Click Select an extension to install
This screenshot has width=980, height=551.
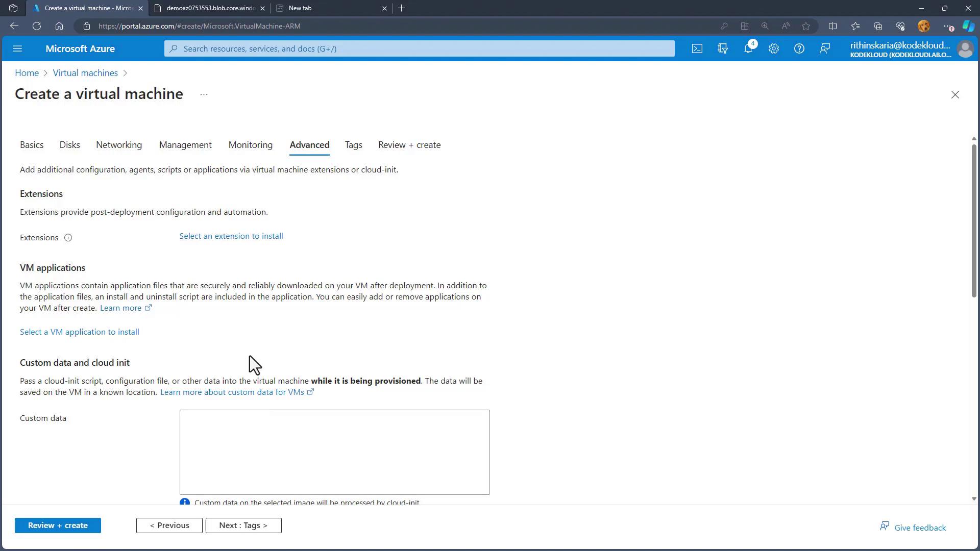coord(231,236)
